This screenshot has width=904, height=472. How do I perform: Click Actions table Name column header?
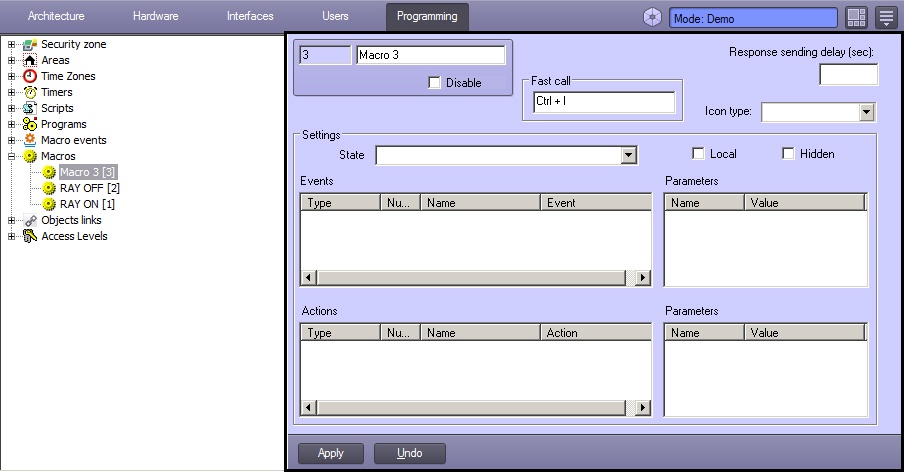point(480,333)
